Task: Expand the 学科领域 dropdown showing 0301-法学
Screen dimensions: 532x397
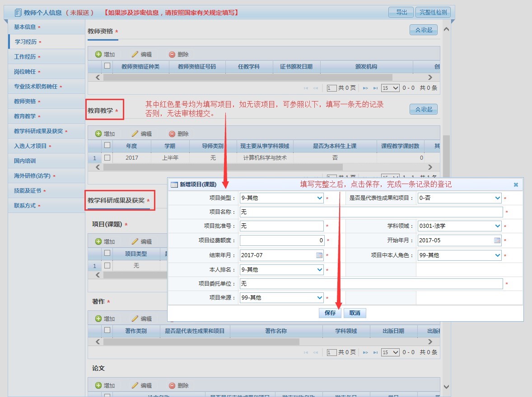Action: (497, 226)
